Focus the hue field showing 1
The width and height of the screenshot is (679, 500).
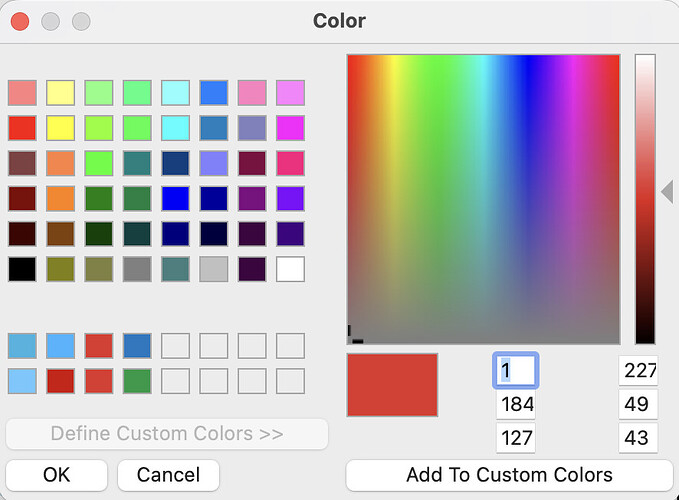[516, 371]
